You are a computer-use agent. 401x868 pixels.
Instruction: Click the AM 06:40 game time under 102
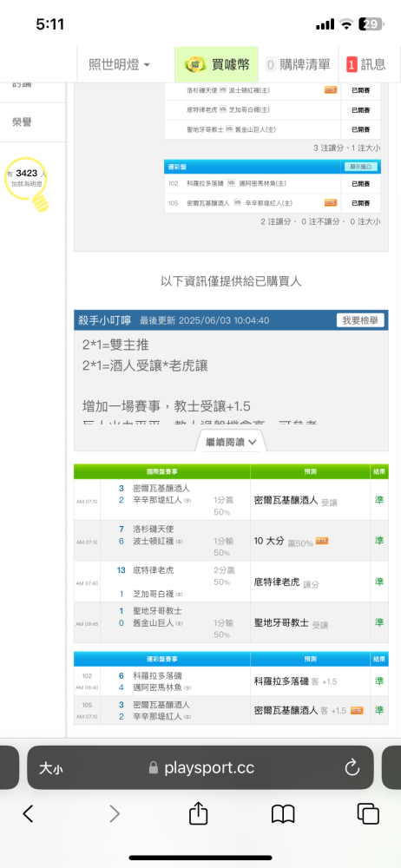(87, 688)
